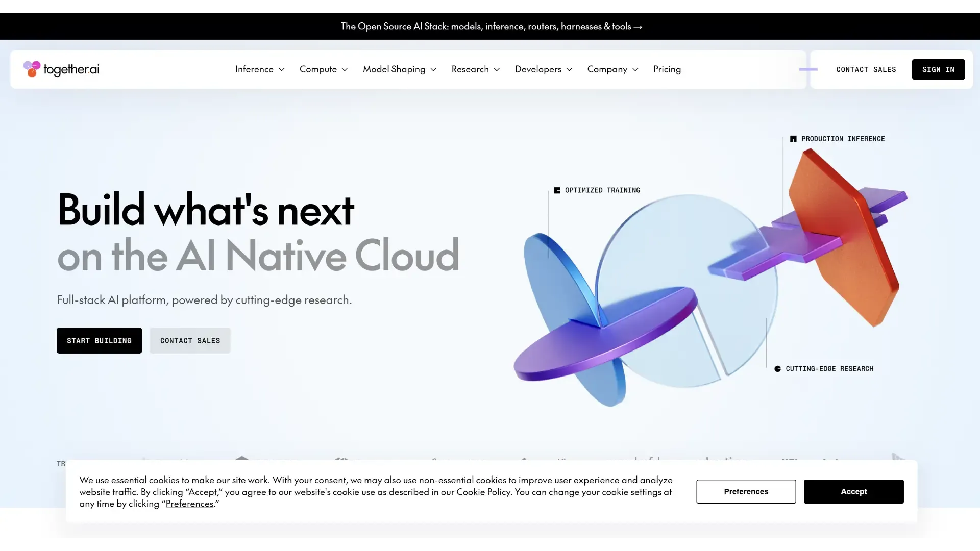This screenshot has width=980, height=551.
Task: Click the together.ai logo icon
Action: tap(32, 69)
